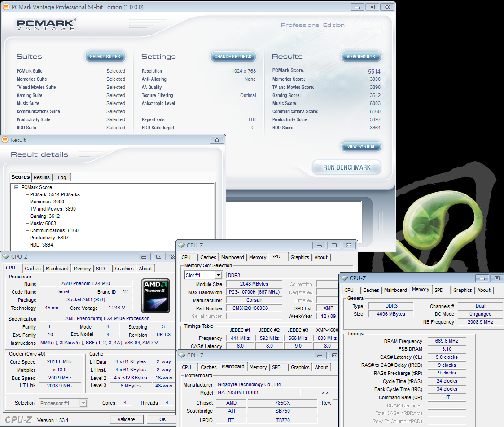Click the CPU-Z Mainboard window title icon
Image resolution: width=504 pixels, height=427 pixels.
coord(182,355)
